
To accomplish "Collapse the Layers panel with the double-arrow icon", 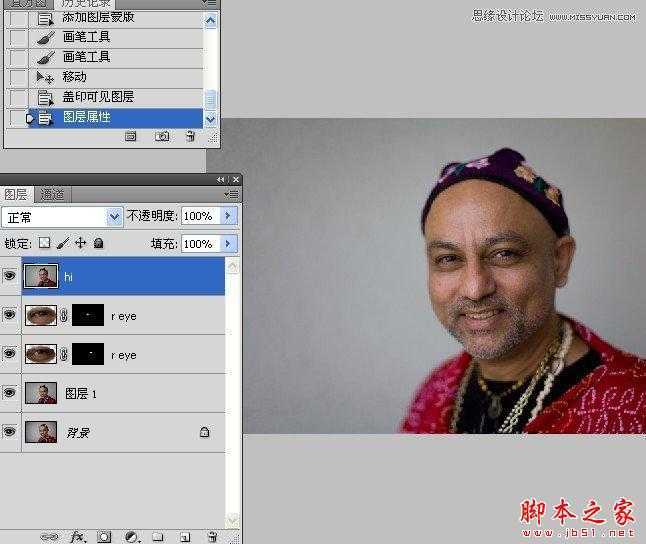I will click(x=220, y=180).
